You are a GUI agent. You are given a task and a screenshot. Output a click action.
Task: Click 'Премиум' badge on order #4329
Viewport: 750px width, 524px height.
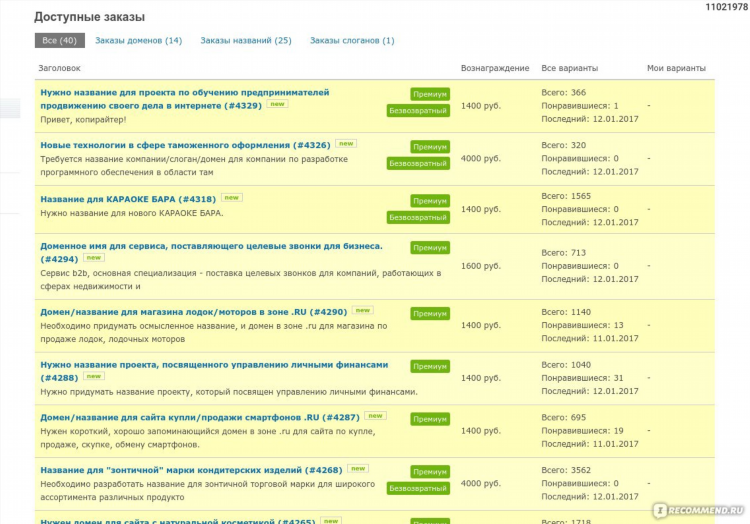430,94
